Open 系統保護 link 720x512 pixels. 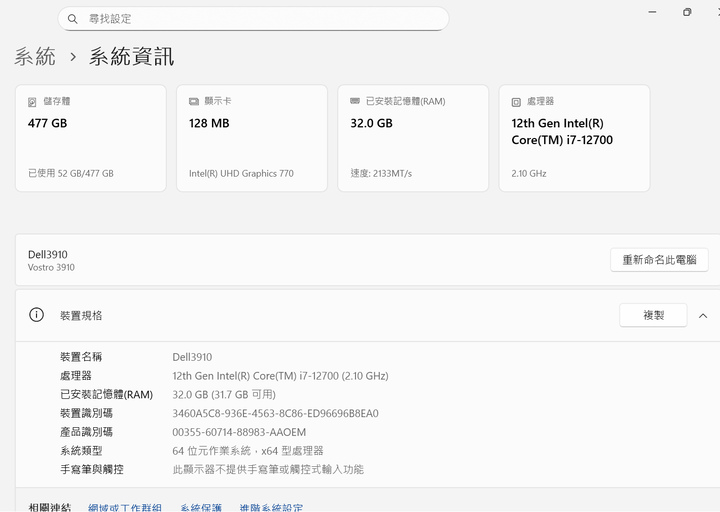[201, 507]
